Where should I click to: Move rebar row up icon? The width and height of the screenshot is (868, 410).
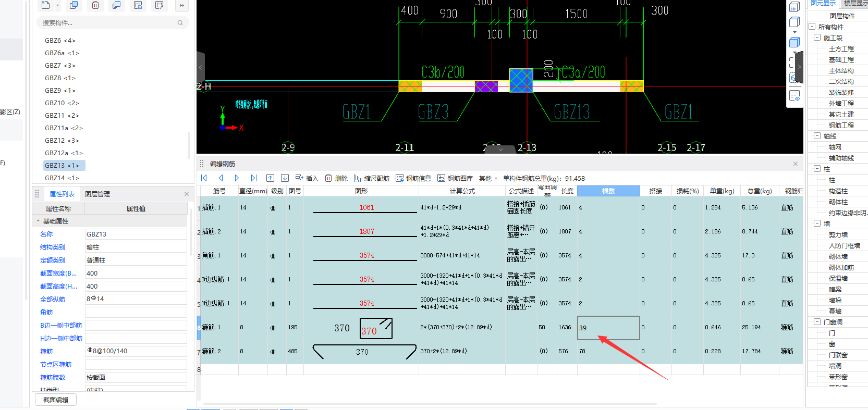click(270, 178)
